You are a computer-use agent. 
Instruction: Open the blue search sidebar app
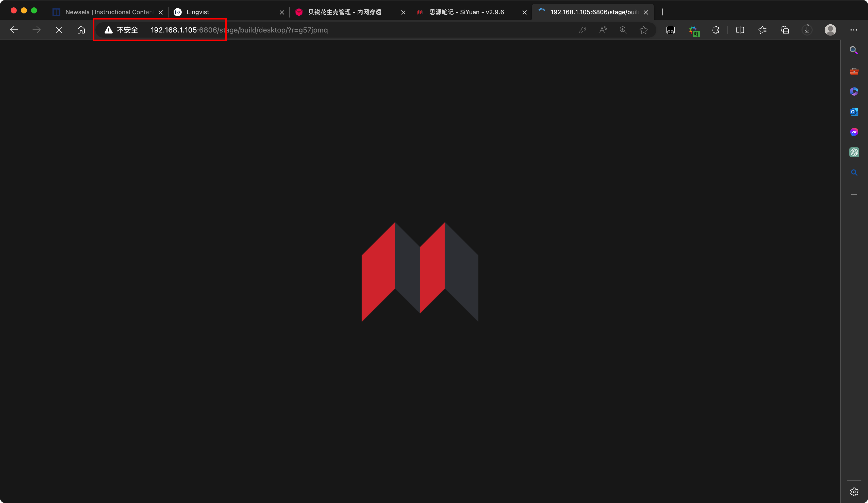point(854,173)
